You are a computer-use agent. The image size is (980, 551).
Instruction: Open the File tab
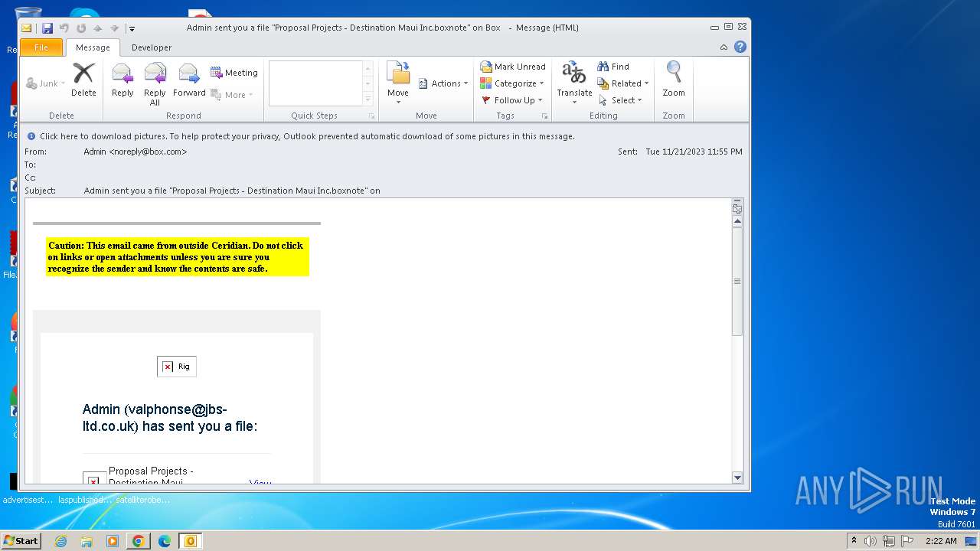[x=41, y=47]
